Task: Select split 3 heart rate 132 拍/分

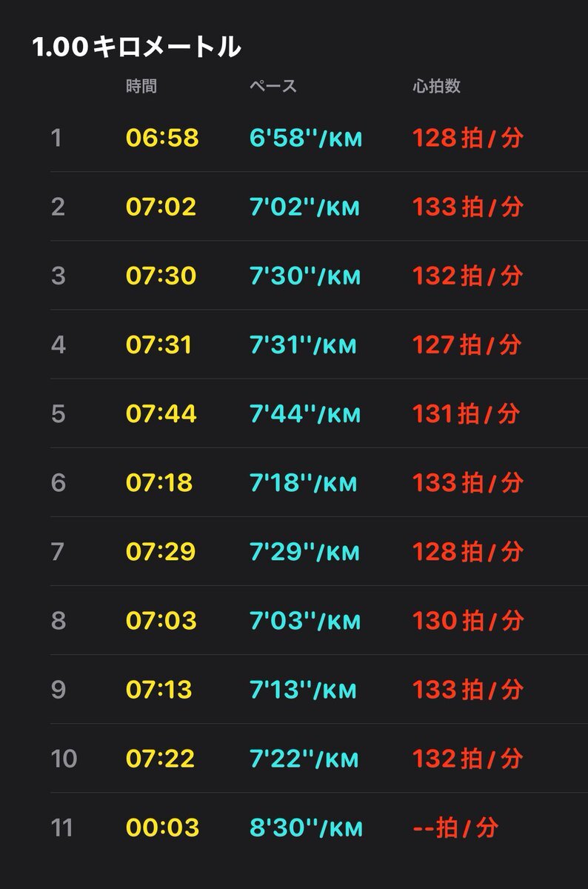Action: tap(468, 276)
